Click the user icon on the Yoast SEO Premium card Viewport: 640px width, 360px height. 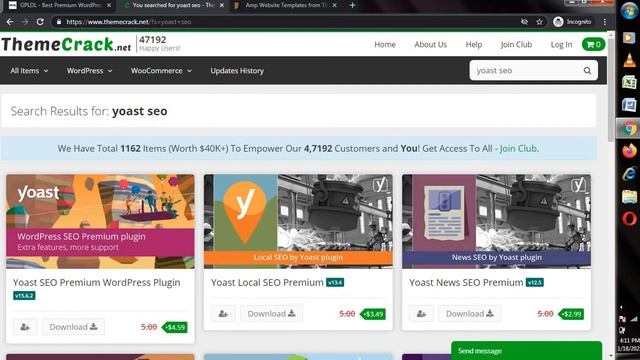coord(25,327)
